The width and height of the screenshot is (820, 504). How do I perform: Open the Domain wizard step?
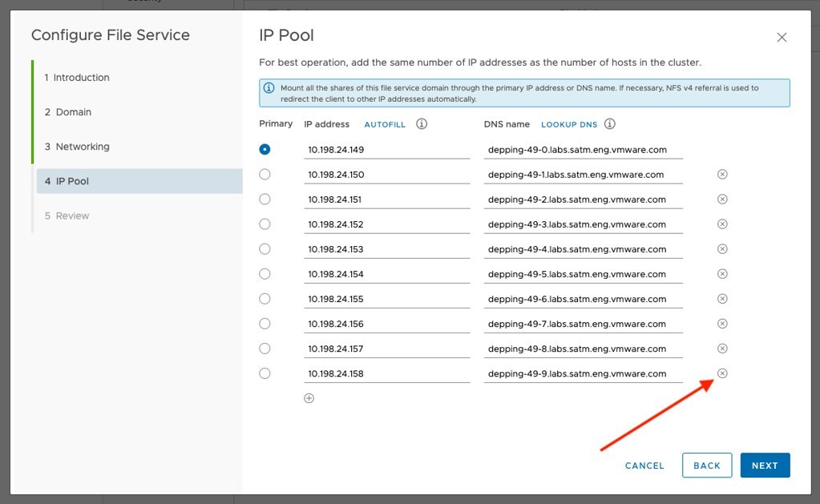click(73, 112)
